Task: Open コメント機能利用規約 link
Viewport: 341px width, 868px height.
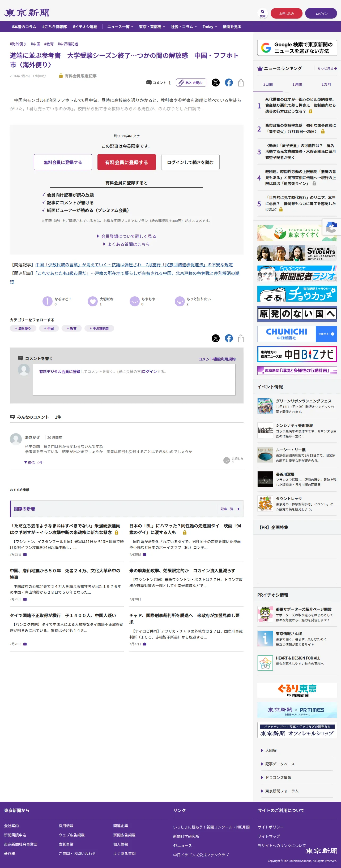Action: (217, 359)
